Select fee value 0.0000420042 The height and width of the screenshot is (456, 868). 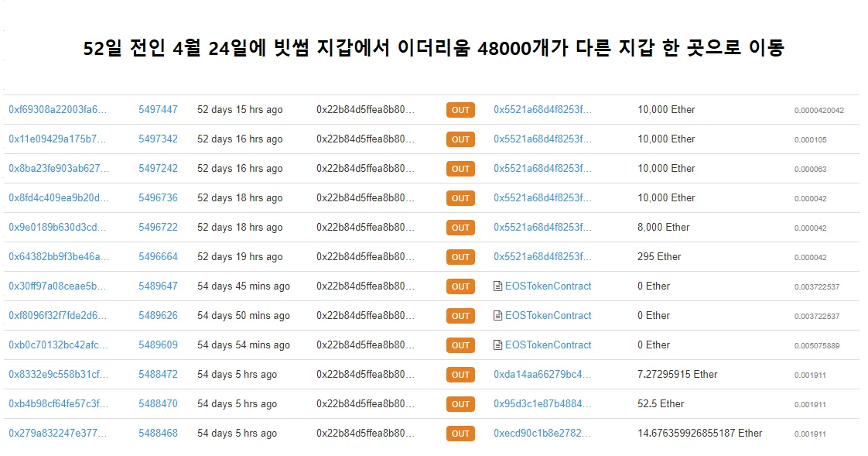coord(818,110)
